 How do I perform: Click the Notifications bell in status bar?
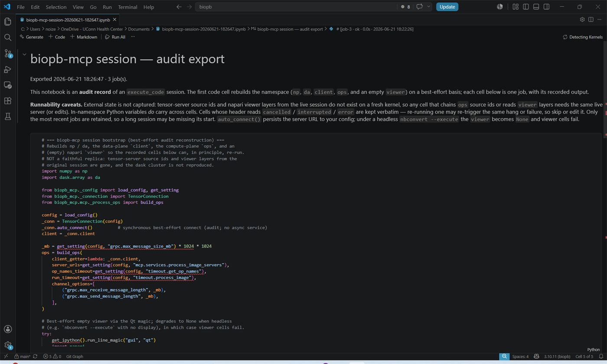601,357
